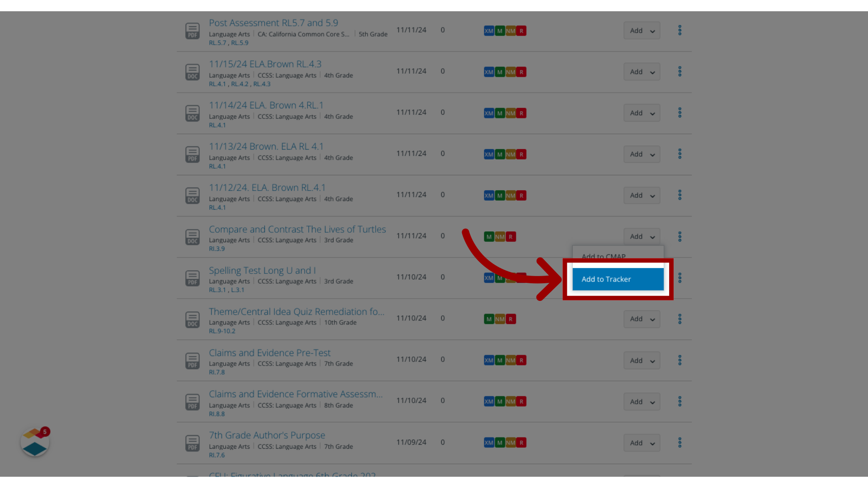Click the PDF file type icon for Post Assessment
This screenshot has height=488, width=868.
pyautogui.click(x=192, y=30)
